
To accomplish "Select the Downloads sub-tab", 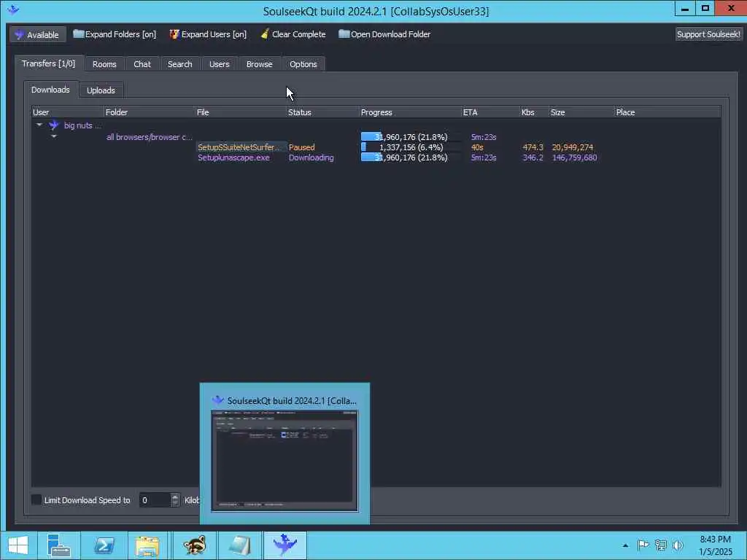I will 50,90.
